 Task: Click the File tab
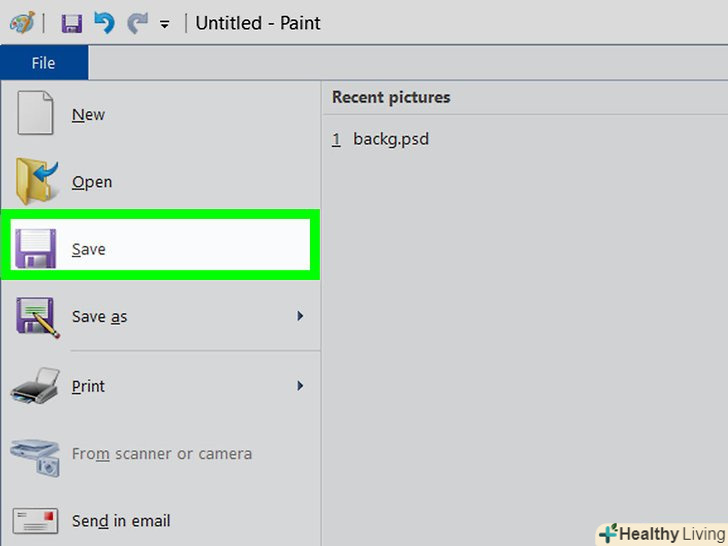point(43,63)
